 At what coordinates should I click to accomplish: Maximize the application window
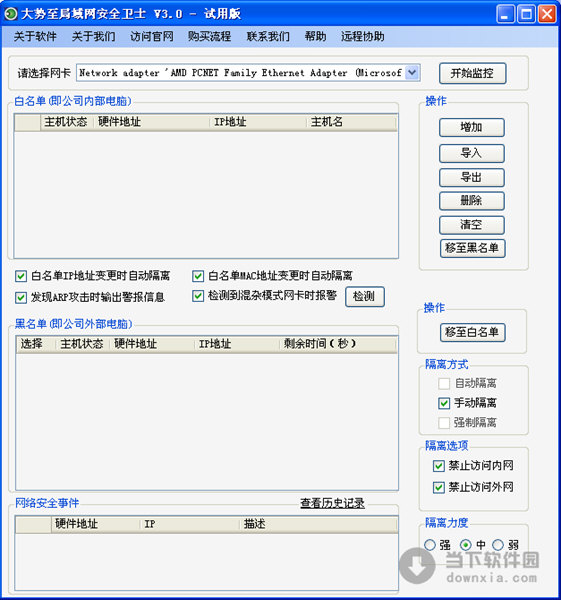coord(527,14)
